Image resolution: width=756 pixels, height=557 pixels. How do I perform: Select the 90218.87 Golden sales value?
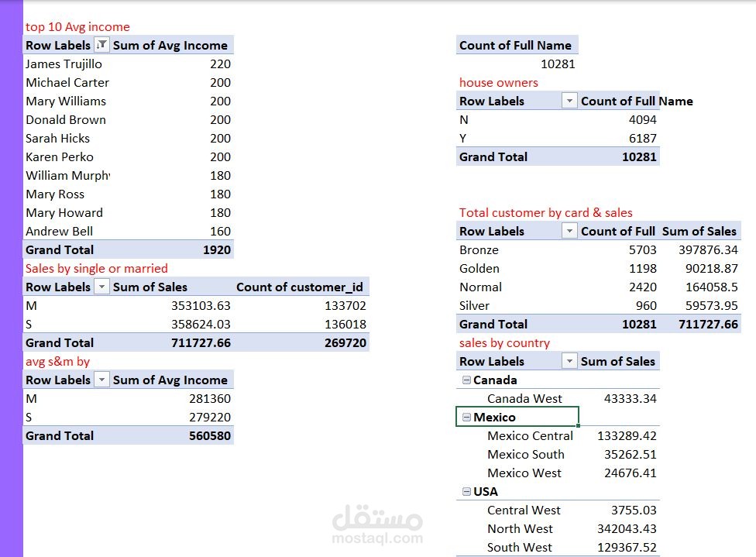pyautogui.click(x=712, y=269)
